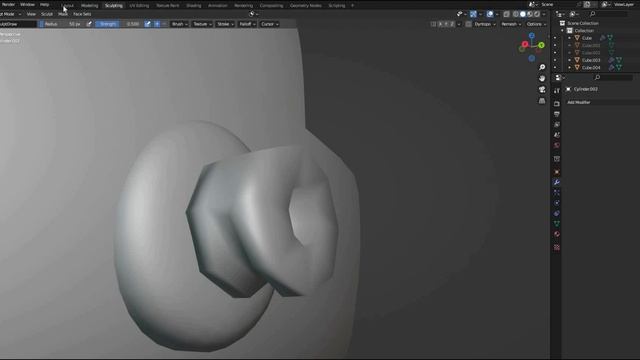Open the Dyntopo options dropdown
Image resolution: width=640 pixels, height=360 pixels.
point(485,24)
